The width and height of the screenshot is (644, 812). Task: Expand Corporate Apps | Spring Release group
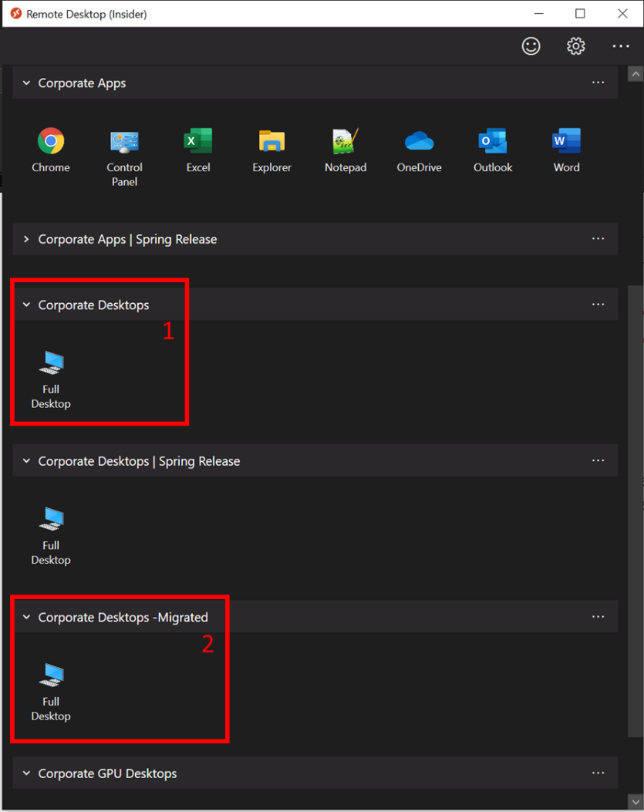pos(26,239)
